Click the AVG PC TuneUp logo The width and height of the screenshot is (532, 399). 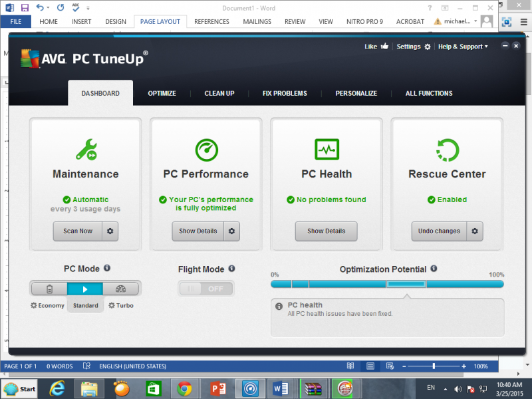point(84,59)
